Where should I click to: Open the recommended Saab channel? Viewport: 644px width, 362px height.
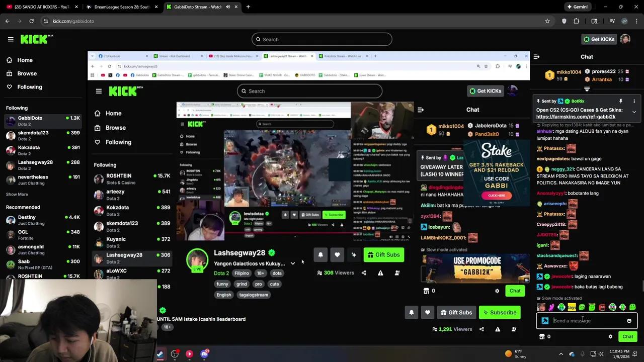pos(43,264)
